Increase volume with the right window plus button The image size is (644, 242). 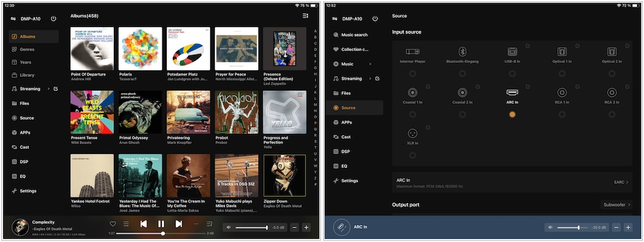point(628,228)
